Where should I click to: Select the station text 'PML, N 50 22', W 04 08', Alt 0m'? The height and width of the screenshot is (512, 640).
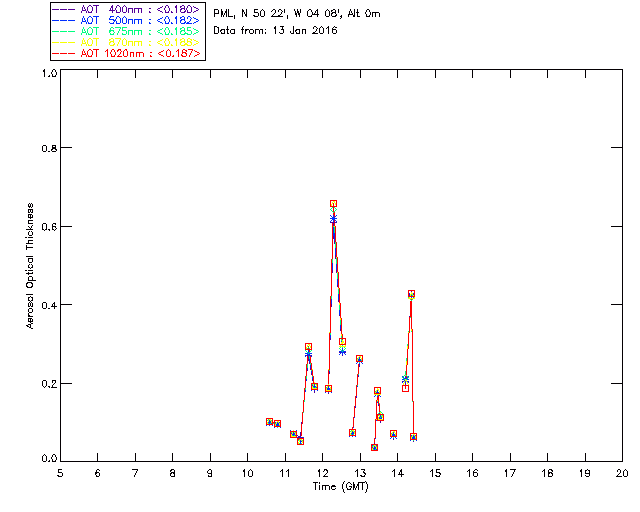click(297, 14)
